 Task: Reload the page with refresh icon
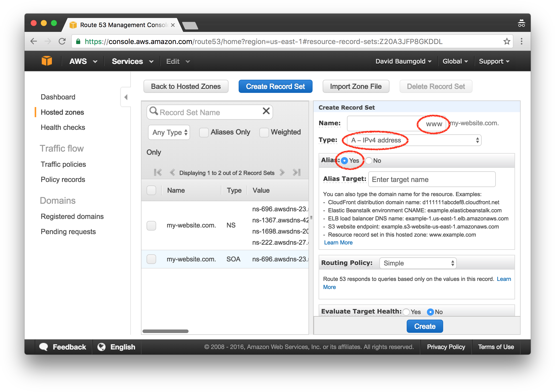(62, 41)
